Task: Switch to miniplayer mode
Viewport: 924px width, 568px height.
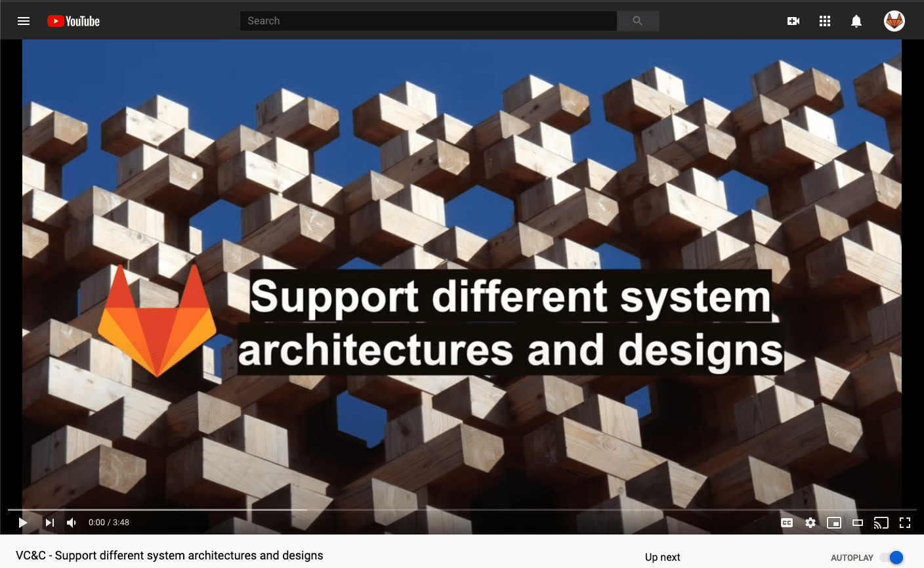Action: coord(834,523)
